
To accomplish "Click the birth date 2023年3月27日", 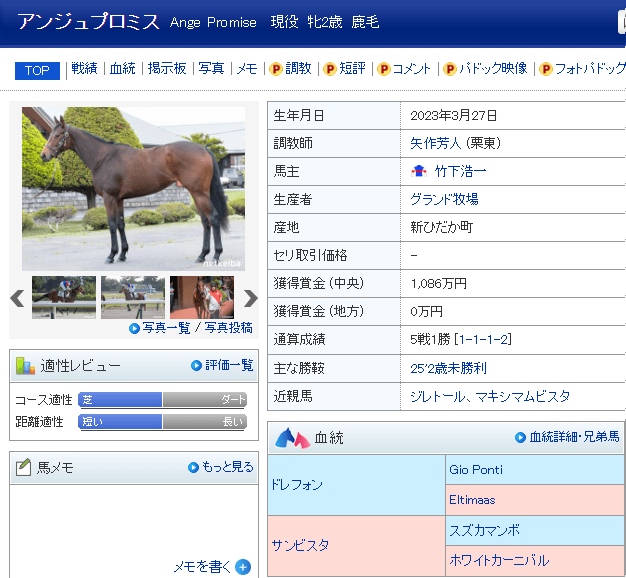I will coord(453,116).
